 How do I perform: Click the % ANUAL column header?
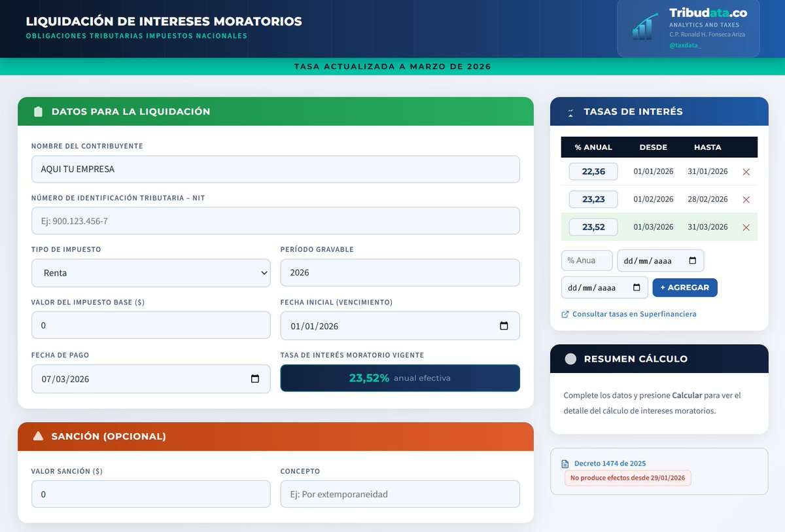point(593,147)
